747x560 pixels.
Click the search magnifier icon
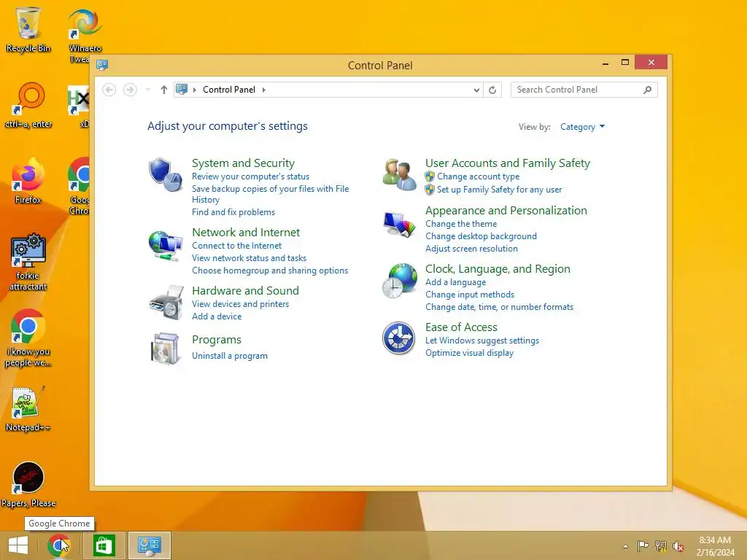[647, 90]
